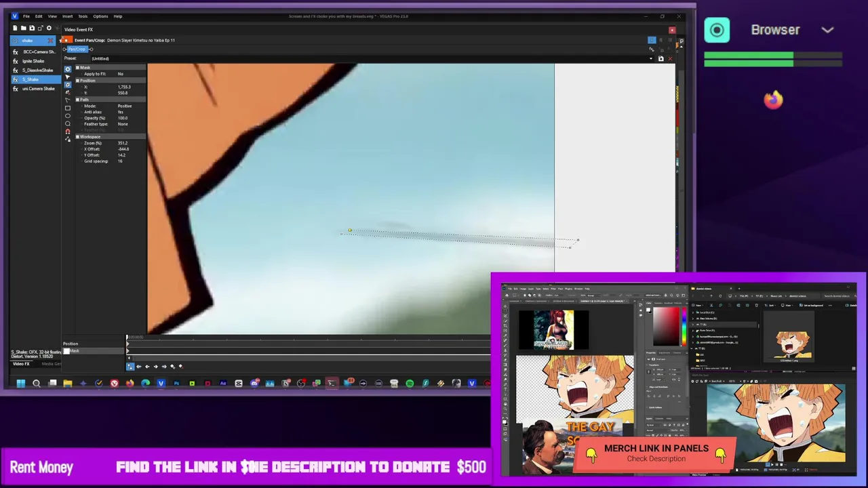868x488 pixels.
Task: Choose the Oval mask creation tool
Action: (67, 116)
